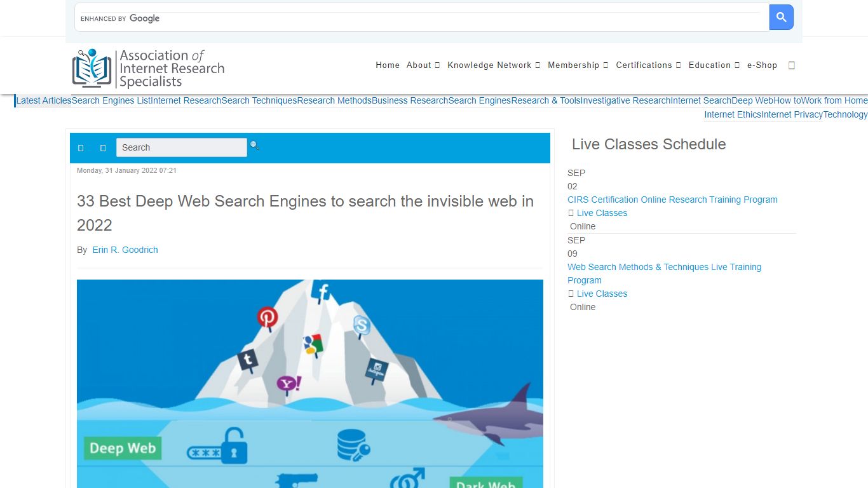
Task: Open the Technology category
Action: coord(845,114)
